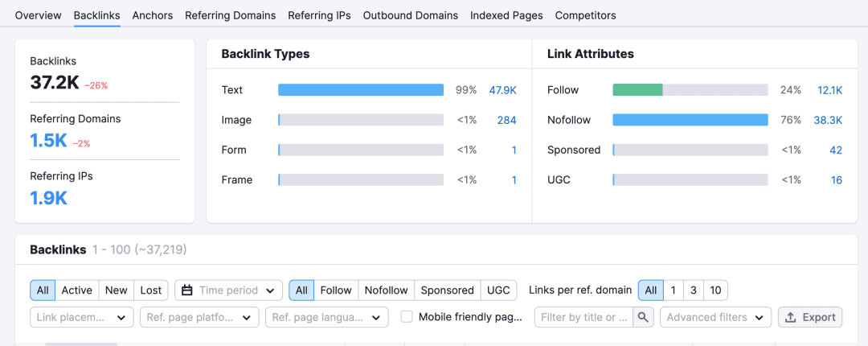Open the Link placement dropdown
Screen dimensions: 868x346
pos(81,317)
